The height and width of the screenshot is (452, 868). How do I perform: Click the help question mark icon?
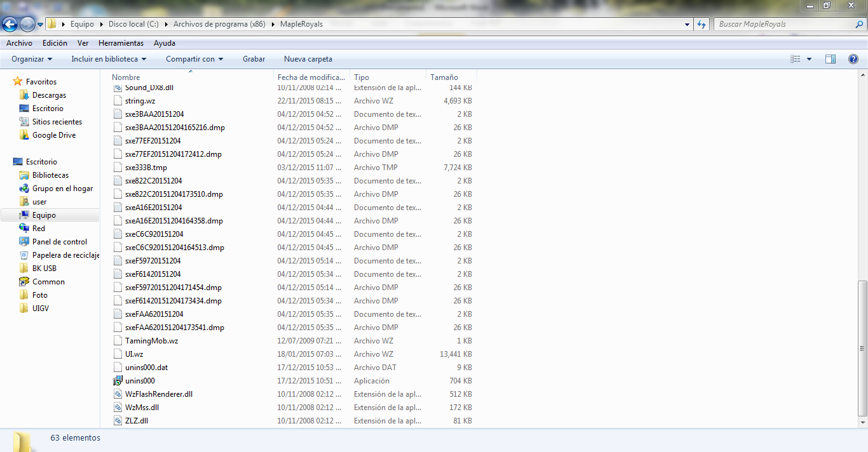coord(853,59)
